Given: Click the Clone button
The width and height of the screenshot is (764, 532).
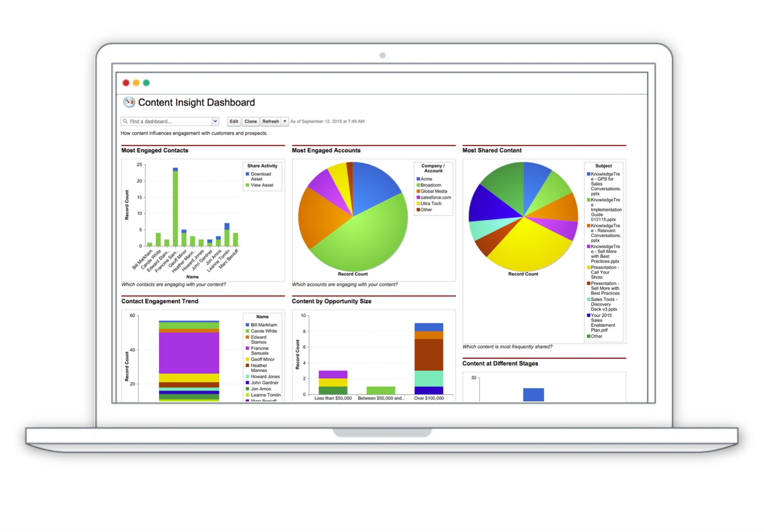Looking at the screenshot, I should [251, 121].
